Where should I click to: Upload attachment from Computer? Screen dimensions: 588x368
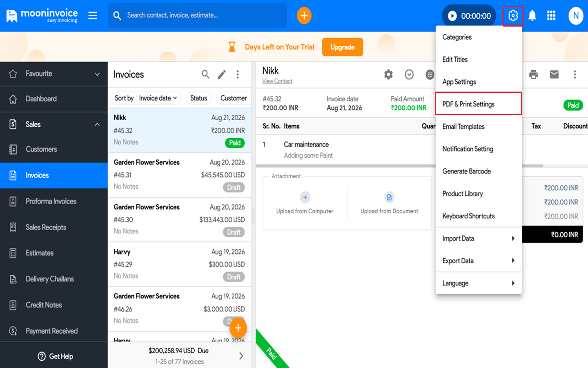(305, 203)
